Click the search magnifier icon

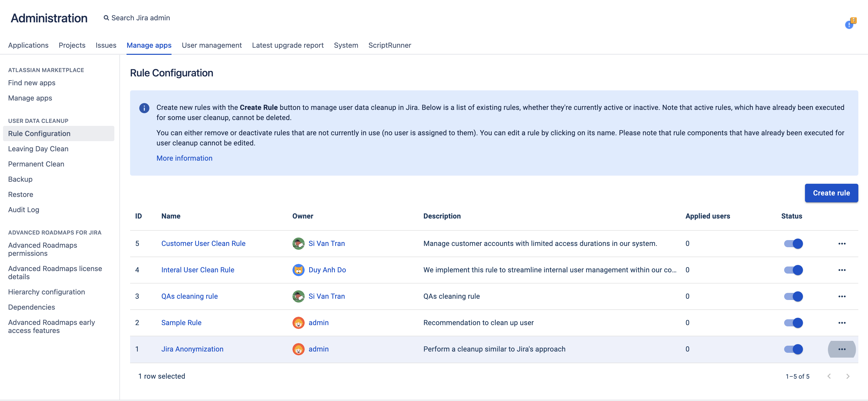point(106,18)
